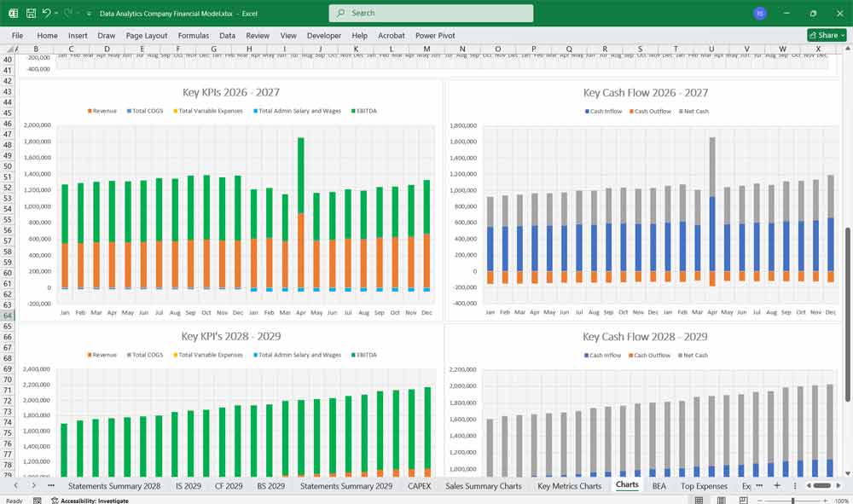853x504 pixels.
Task: Click the Macro Recording icon in status bar
Action: point(37,500)
